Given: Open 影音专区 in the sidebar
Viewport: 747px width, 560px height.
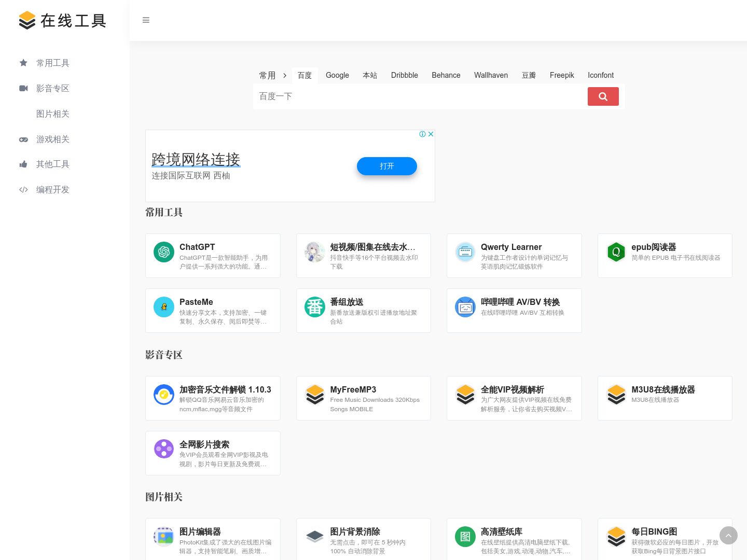Looking at the screenshot, I should coord(53,88).
